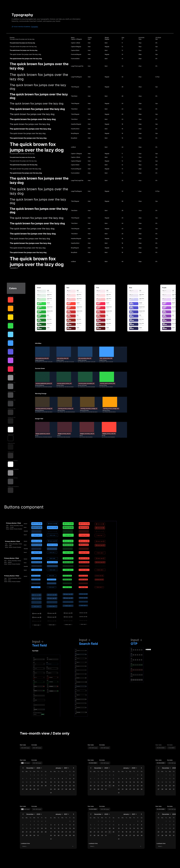This screenshot has width=180, height=868.
Task: Select the Colors header tile
Action: tap(16, 288)
